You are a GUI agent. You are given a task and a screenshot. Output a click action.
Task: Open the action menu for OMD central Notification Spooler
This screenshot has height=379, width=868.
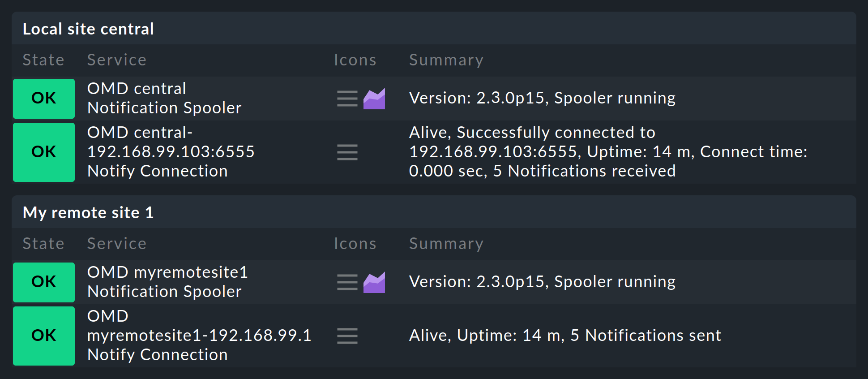point(346,99)
